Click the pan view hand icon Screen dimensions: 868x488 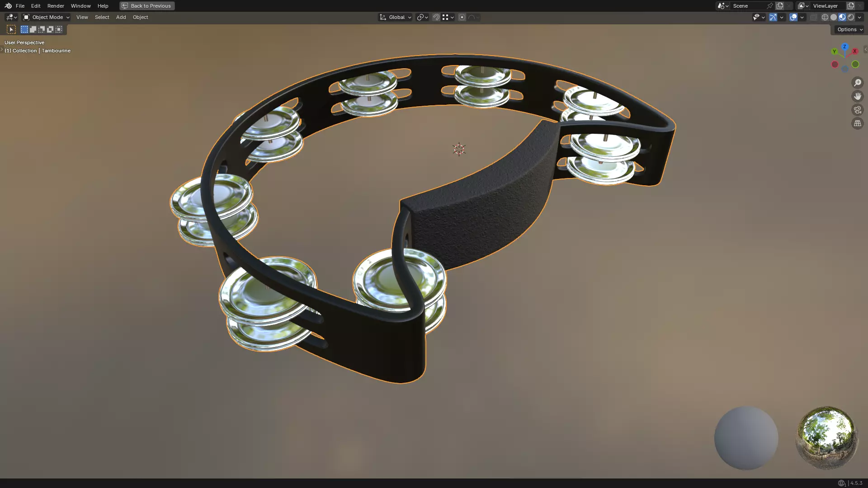point(857,96)
